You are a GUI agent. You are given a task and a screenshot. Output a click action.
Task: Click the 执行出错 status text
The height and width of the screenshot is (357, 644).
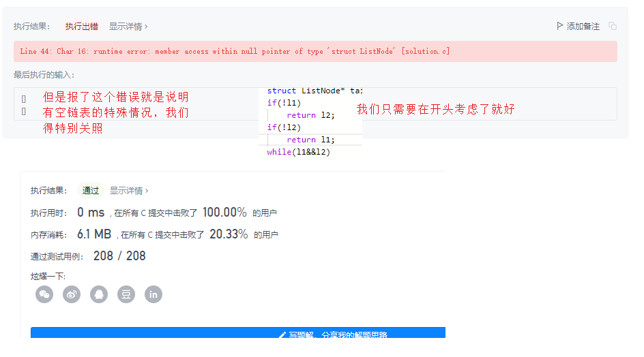pyautogui.click(x=82, y=27)
